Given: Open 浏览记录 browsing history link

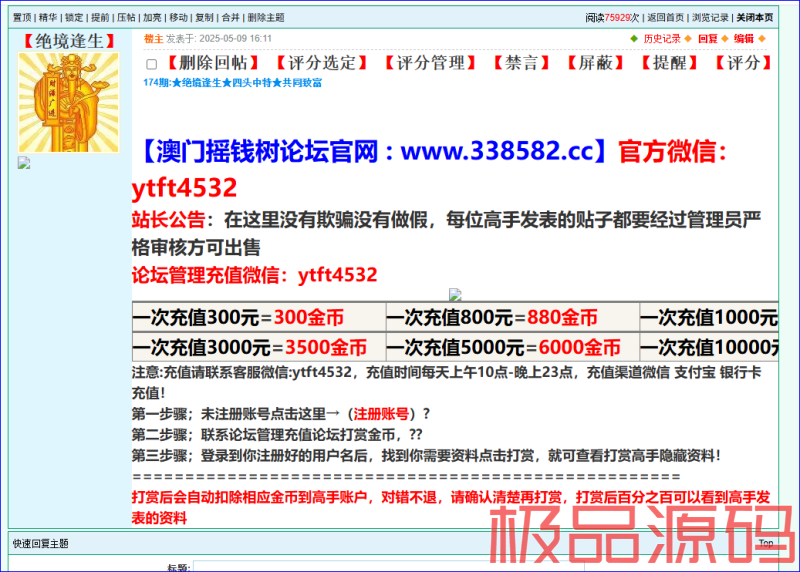Looking at the screenshot, I should click(710, 17).
